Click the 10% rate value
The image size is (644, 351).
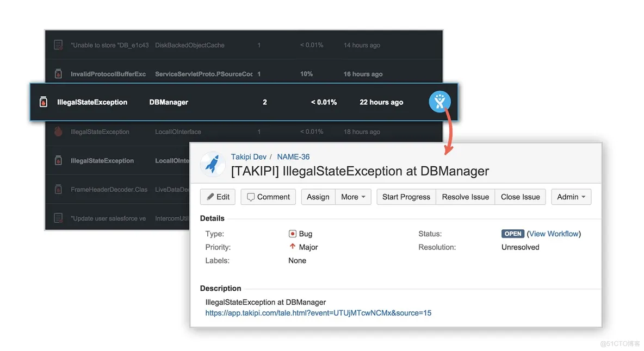[306, 74]
